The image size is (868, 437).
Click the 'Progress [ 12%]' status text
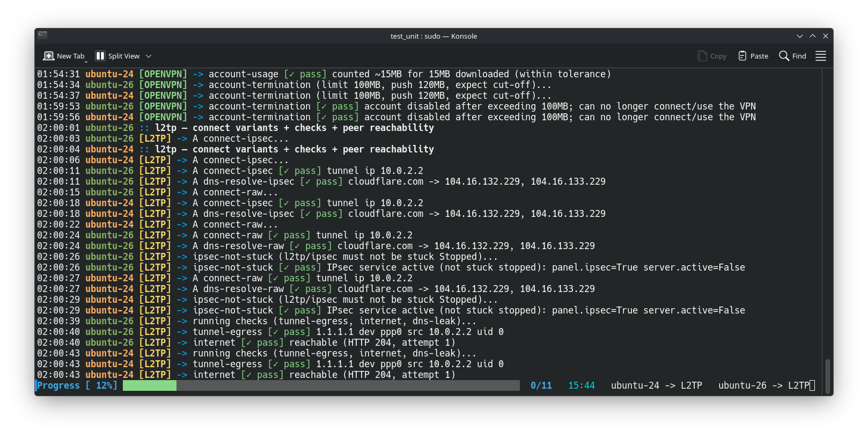point(77,385)
